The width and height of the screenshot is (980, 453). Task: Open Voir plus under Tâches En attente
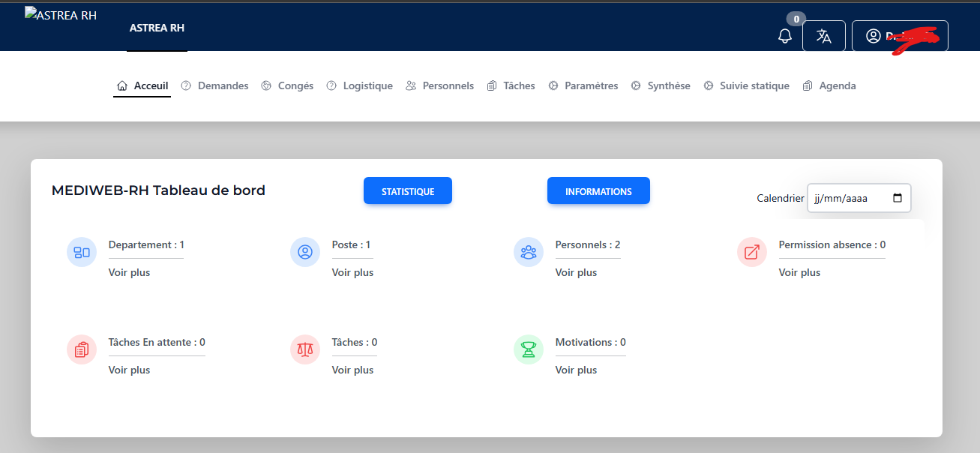(129, 370)
